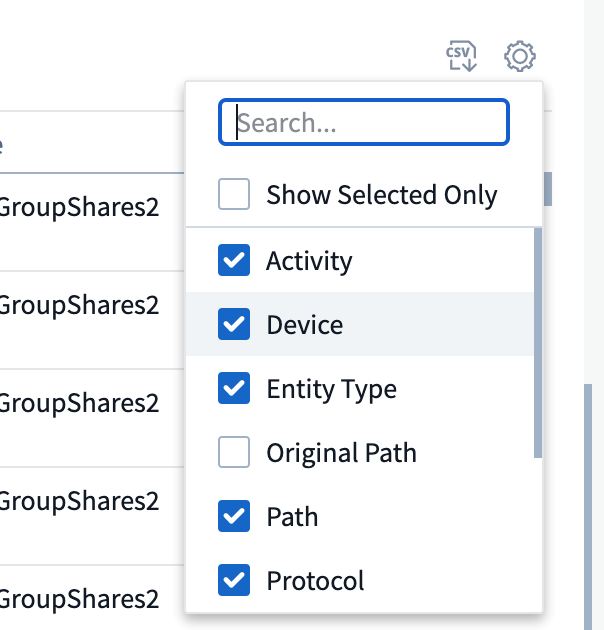Click the Original Path label text
Viewport: 604px width, 630px height.
pyautogui.click(x=341, y=453)
